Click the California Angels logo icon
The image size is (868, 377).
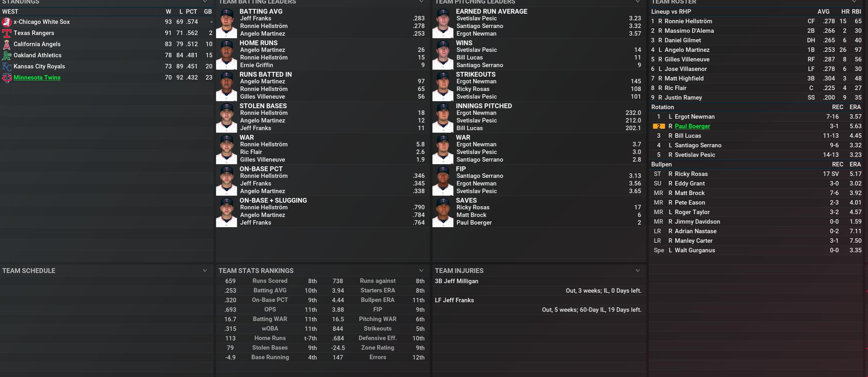point(6,45)
